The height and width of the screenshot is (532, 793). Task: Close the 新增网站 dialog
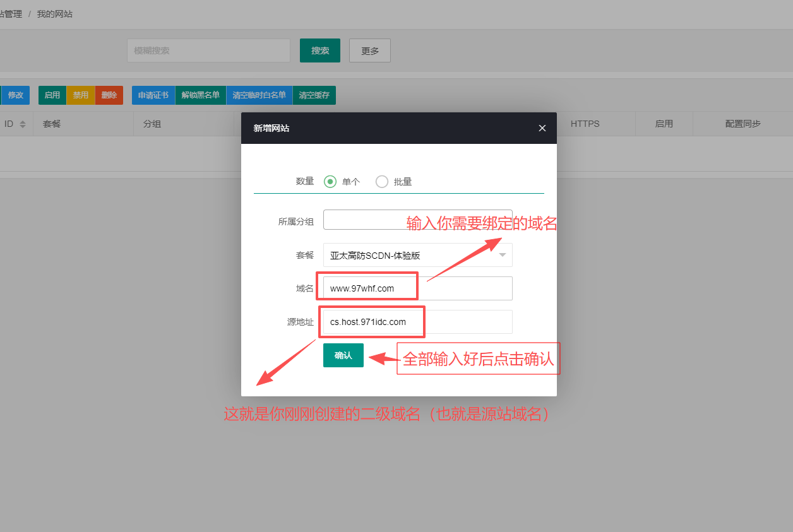point(542,128)
